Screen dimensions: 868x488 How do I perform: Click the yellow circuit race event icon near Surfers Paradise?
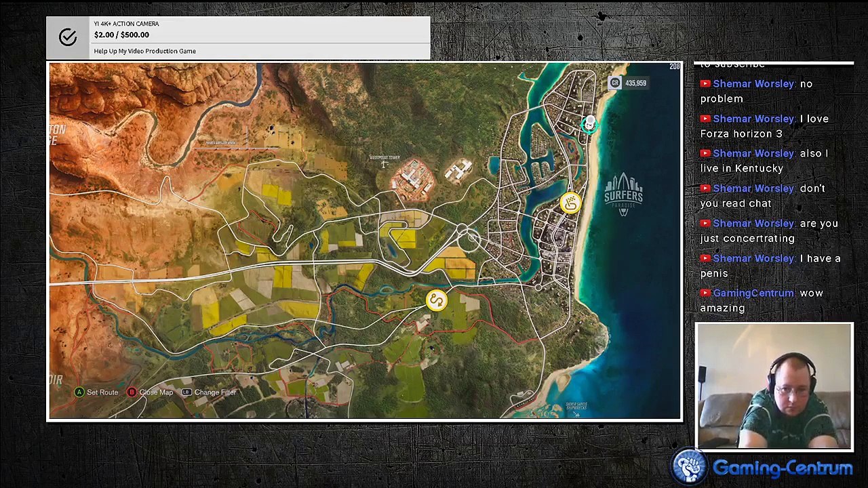(570, 202)
